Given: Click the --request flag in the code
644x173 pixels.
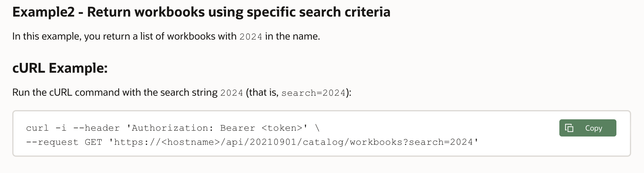Looking at the screenshot, I should tap(52, 142).
